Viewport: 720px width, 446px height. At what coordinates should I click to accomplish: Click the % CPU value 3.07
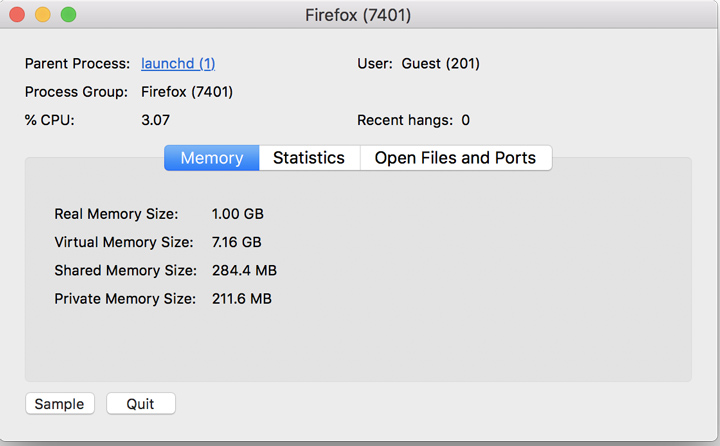click(156, 120)
